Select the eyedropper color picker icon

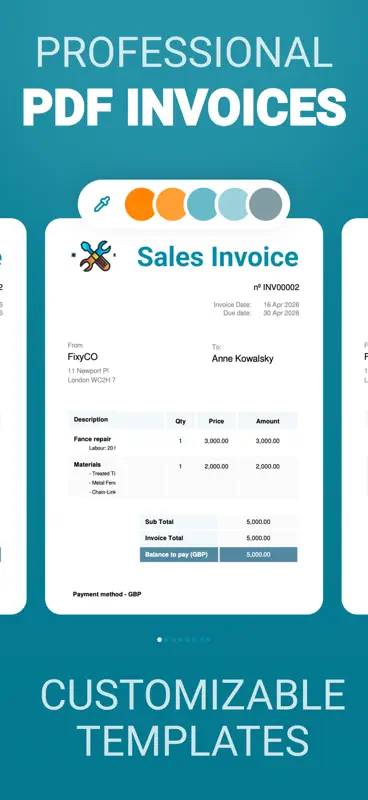tap(102, 205)
